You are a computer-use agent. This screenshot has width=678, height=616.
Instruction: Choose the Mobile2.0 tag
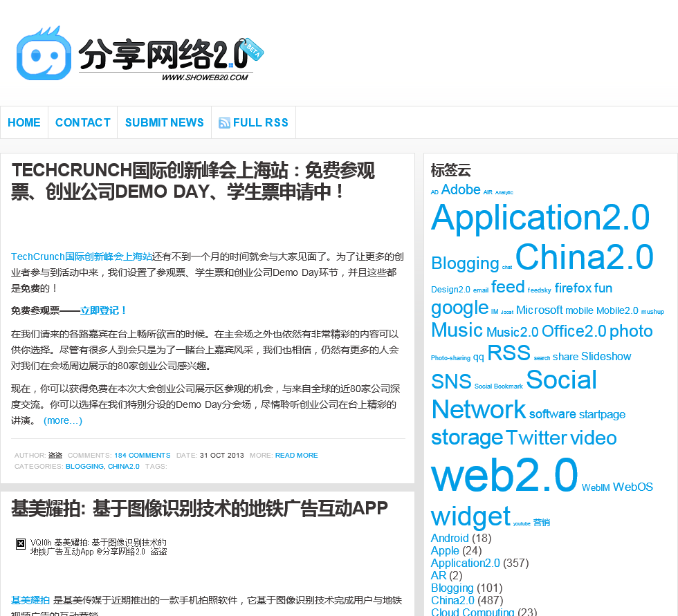[617, 310]
